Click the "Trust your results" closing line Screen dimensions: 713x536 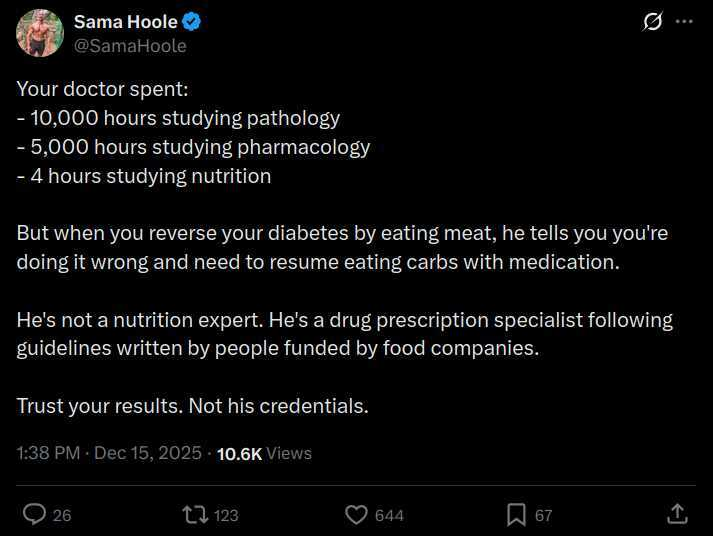pyautogui.click(x=192, y=406)
